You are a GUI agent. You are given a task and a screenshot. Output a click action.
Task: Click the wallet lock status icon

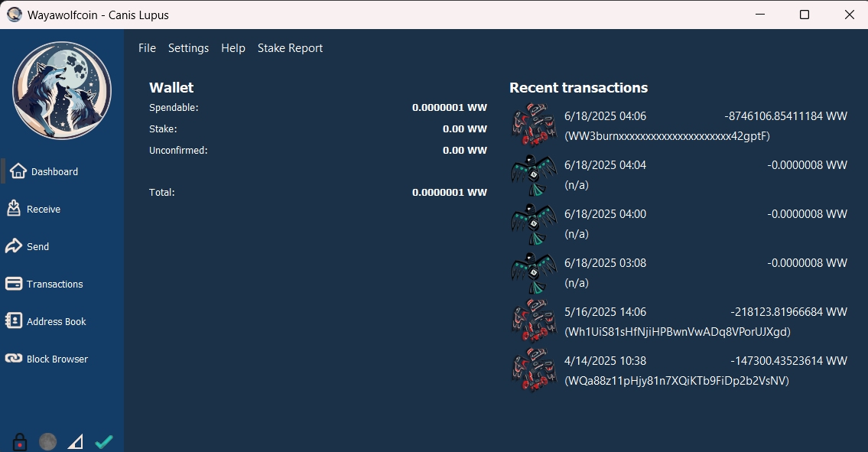tap(21, 441)
